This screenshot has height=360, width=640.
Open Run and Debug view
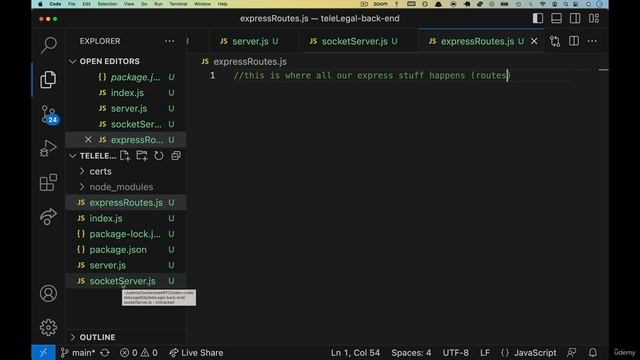(48, 148)
